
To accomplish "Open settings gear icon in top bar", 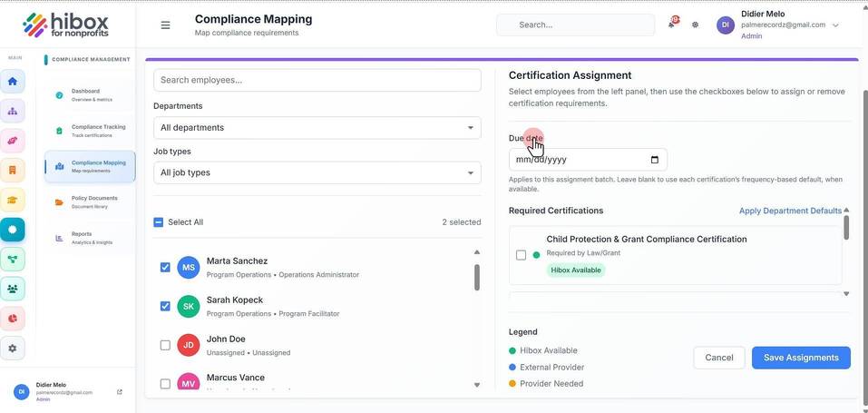I will click(x=696, y=25).
